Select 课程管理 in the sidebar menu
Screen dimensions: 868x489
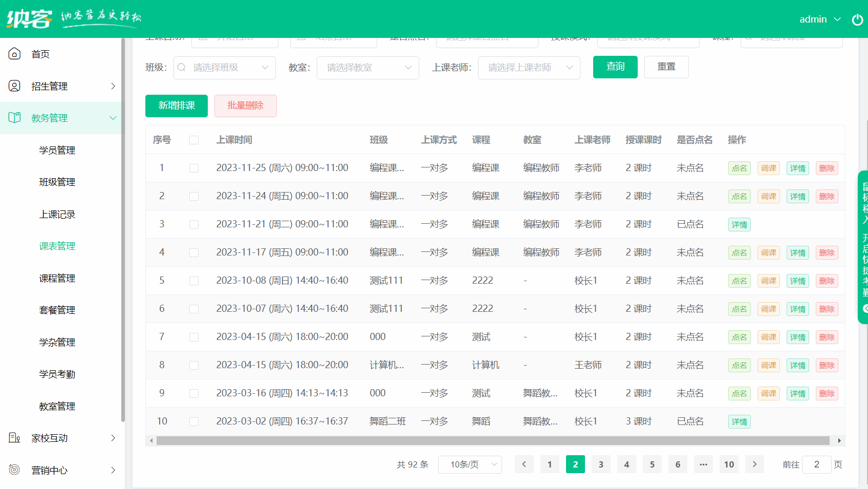(x=57, y=278)
